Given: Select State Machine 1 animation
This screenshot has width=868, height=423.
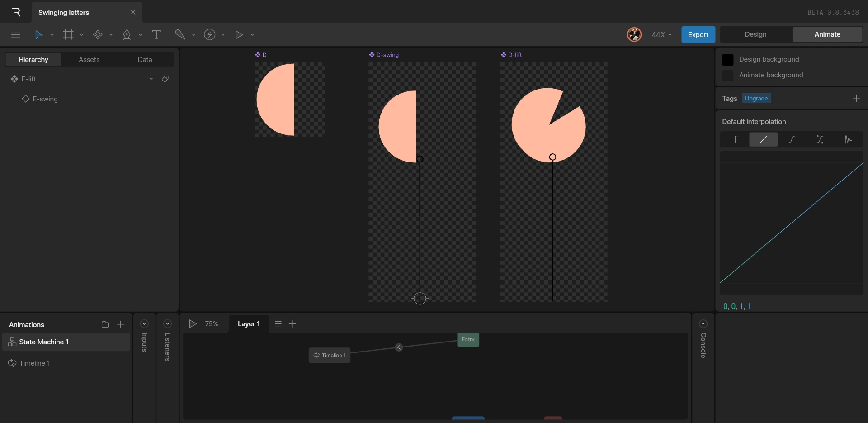Looking at the screenshot, I should (x=66, y=342).
